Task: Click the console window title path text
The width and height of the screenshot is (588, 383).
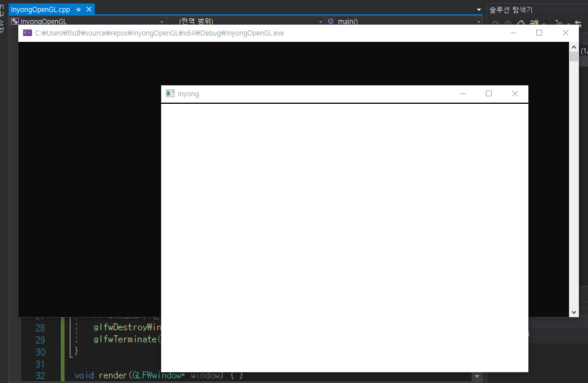Action: point(159,33)
